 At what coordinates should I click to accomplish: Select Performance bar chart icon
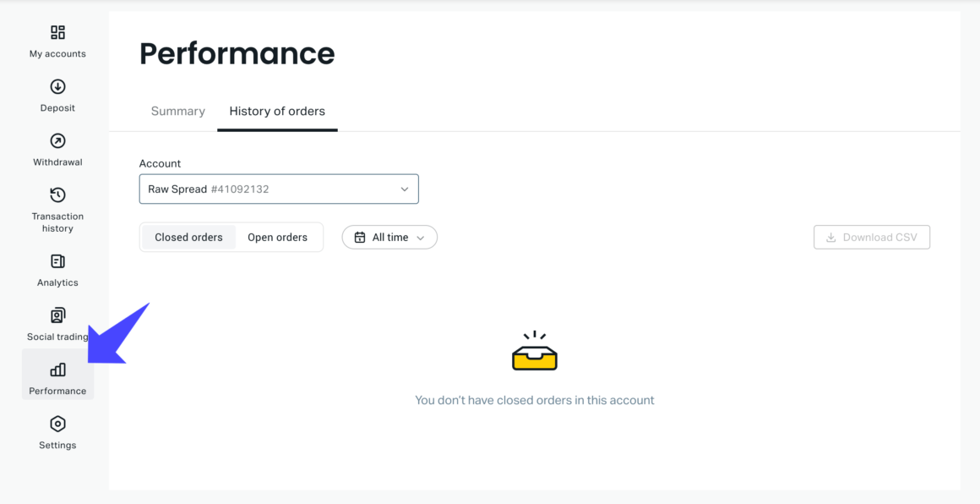coord(57,370)
